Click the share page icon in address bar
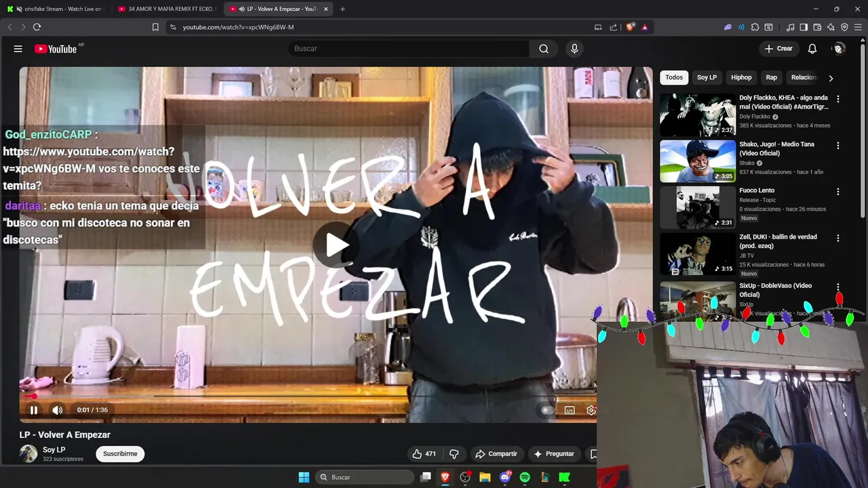The image size is (868, 488). [614, 27]
